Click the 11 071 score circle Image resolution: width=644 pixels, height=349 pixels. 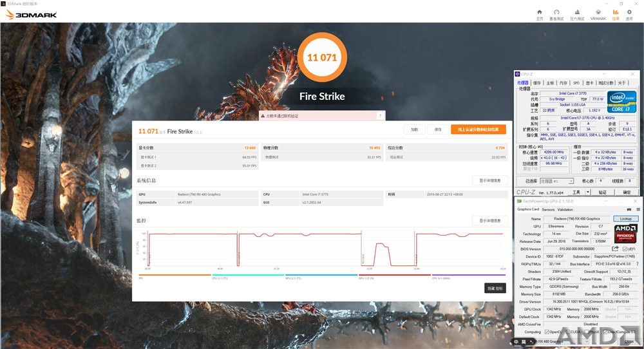pyautogui.click(x=322, y=57)
